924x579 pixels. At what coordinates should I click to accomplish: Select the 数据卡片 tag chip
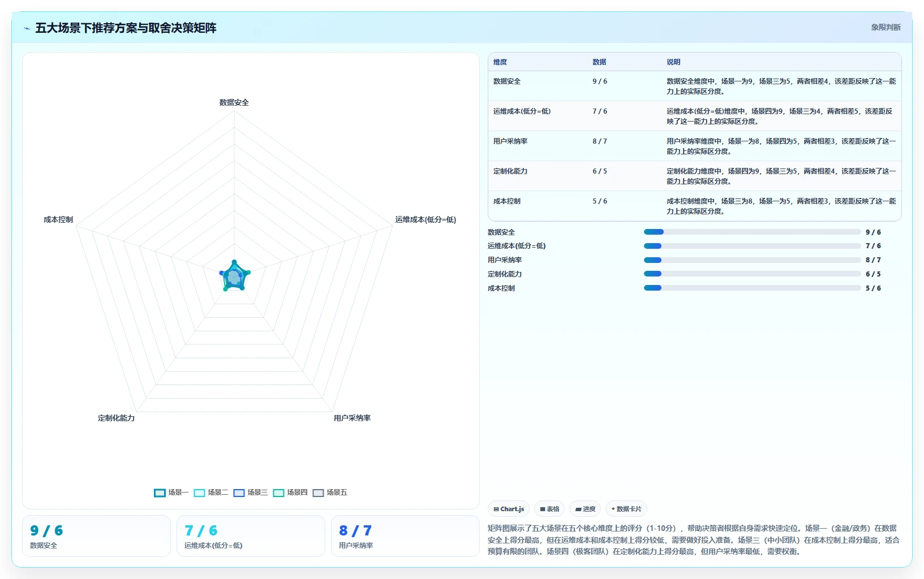(626, 509)
